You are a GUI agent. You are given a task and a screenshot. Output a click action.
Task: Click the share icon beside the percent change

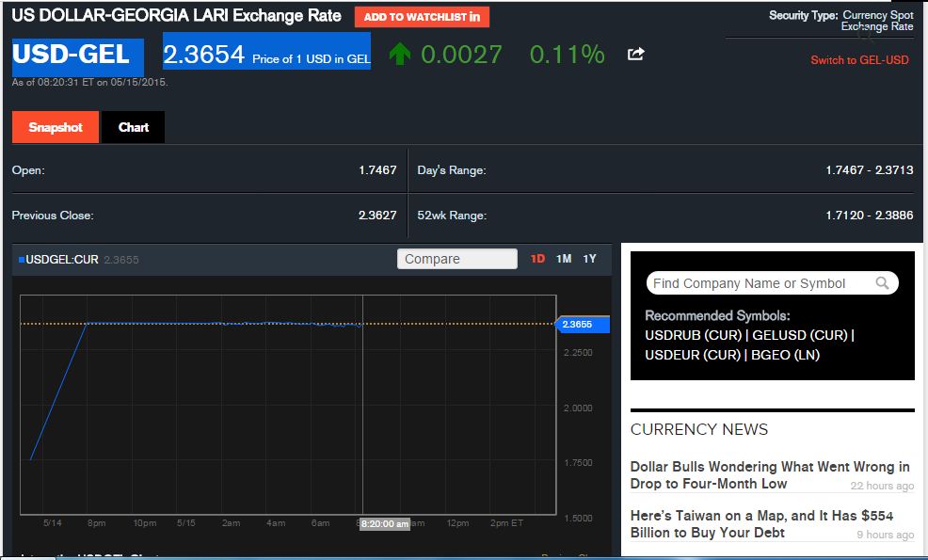point(636,55)
